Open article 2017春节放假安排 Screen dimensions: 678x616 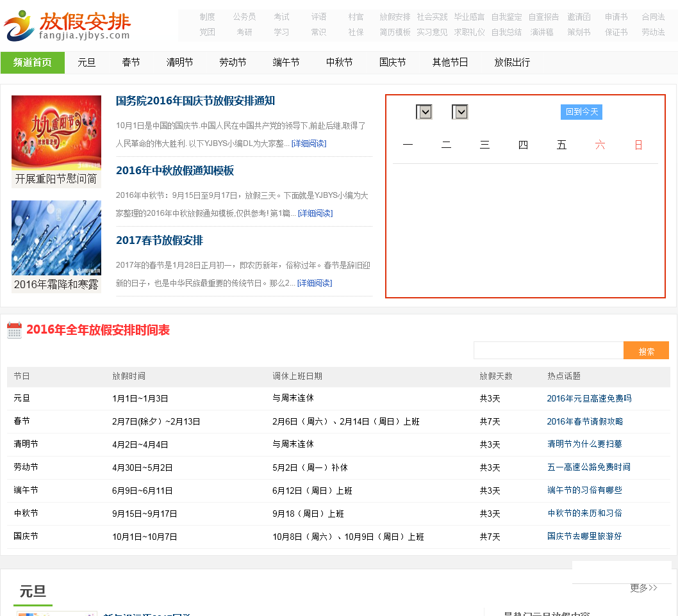tap(159, 241)
